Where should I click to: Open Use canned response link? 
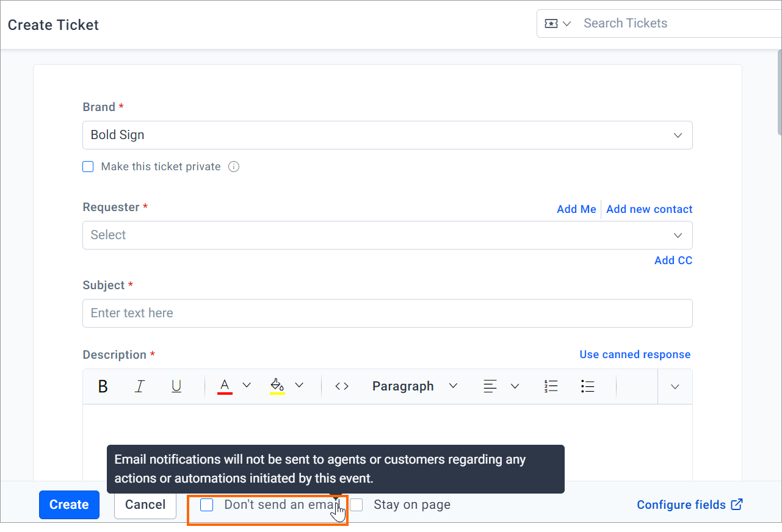(x=635, y=354)
